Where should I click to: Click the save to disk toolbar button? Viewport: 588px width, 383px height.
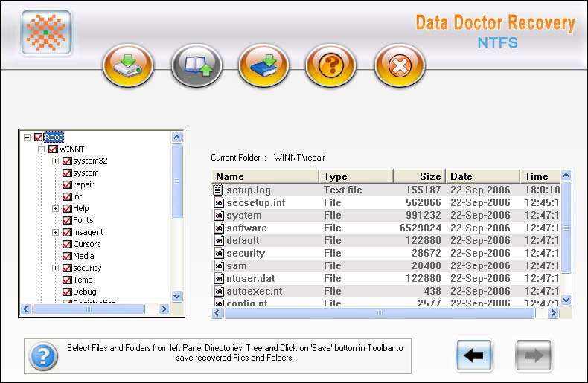pyautogui.click(x=128, y=65)
